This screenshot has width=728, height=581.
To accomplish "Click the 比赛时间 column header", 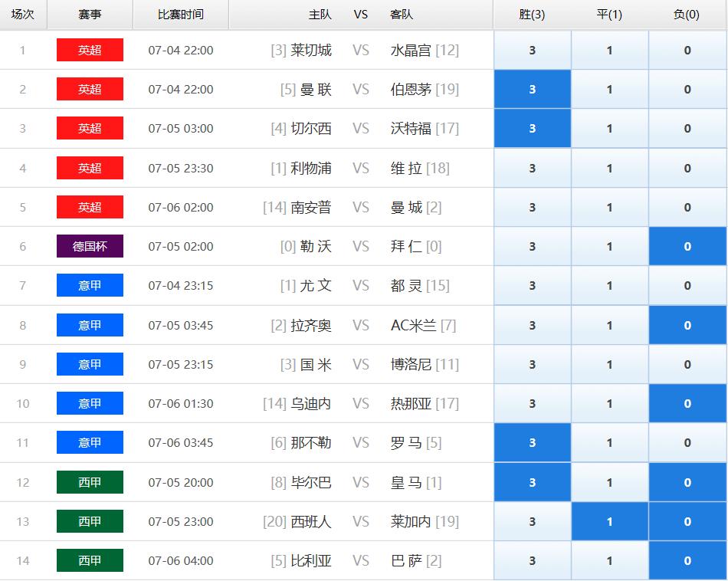I will click(x=181, y=15).
